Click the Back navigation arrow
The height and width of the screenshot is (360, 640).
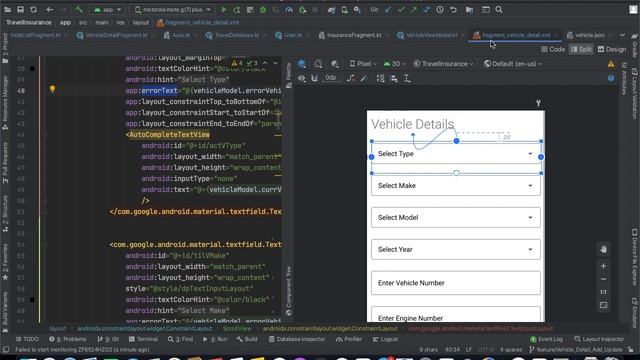pyautogui.click(x=49, y=9)
